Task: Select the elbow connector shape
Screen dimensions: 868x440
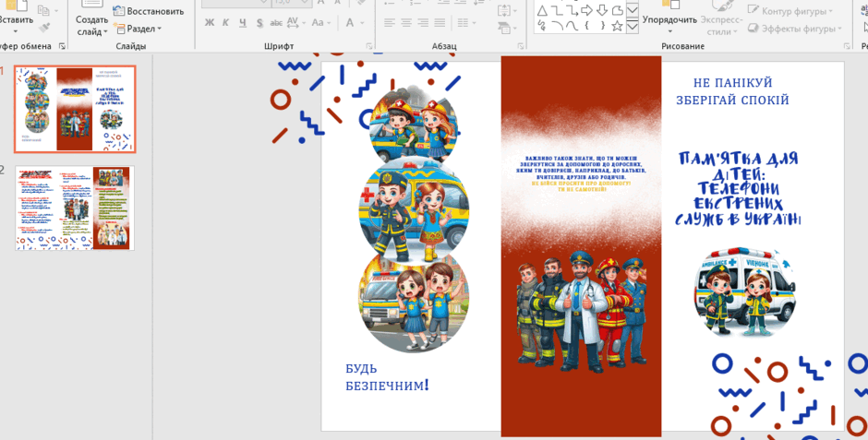Action: 557,10
